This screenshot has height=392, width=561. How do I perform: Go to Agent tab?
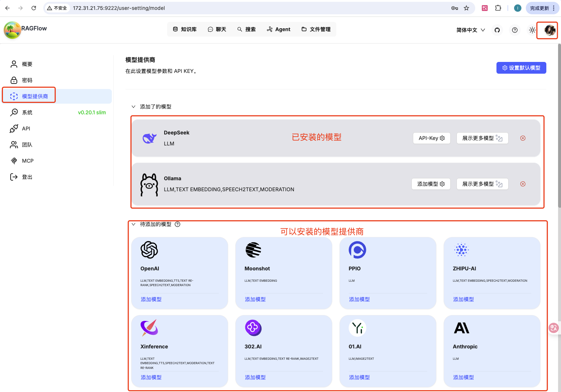pos(279,29)
